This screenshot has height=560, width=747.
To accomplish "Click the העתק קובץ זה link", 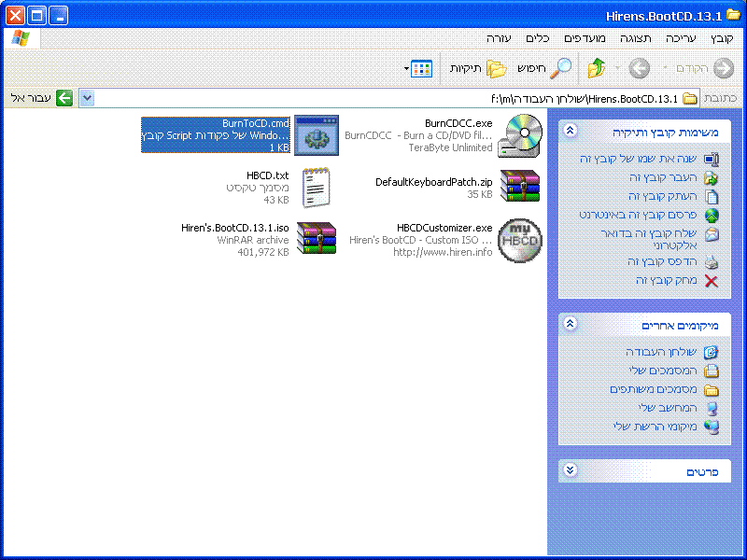I will (x=663, y=196).
